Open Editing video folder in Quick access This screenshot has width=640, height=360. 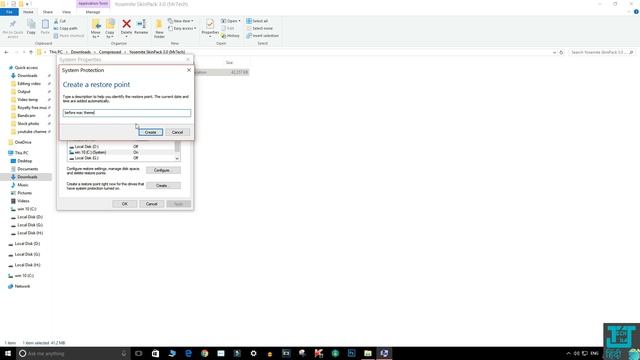tap(29, 83)
